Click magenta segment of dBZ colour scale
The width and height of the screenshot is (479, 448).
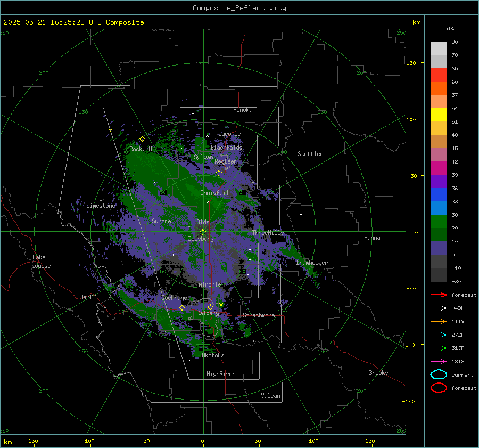tap(439, 168)
